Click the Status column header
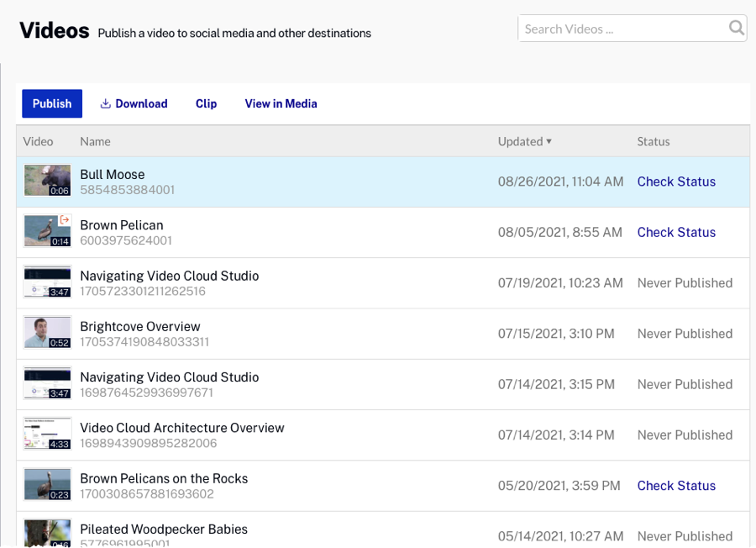Image resolution: width=756 pixels, height=548 pixels. point(653,141)
